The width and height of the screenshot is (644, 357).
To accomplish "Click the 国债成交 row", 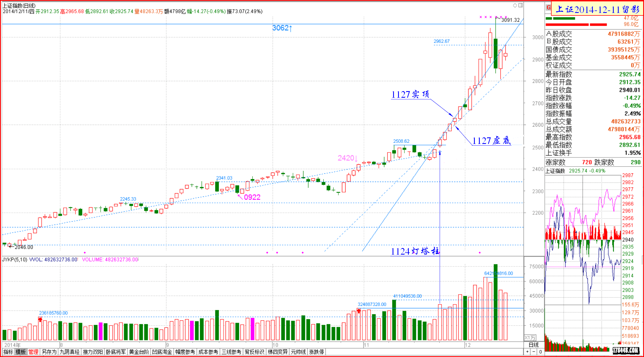I will click(593, 50).
